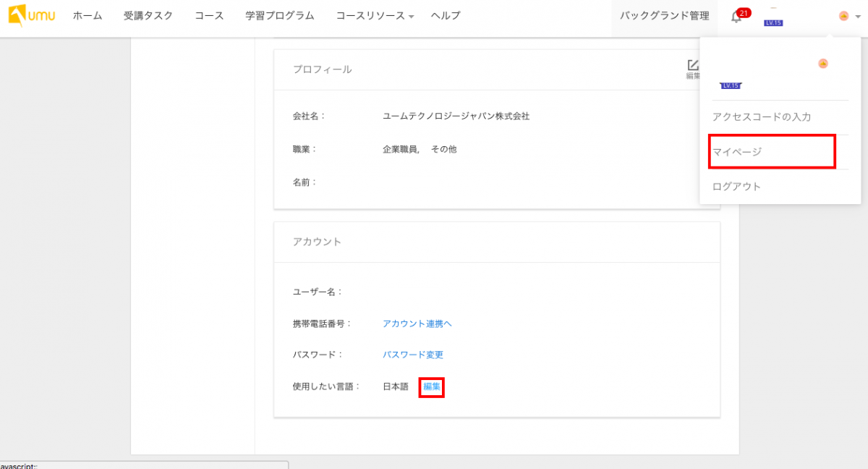
Task: Click the バックグラウンド管理 button
Action: 663,15
